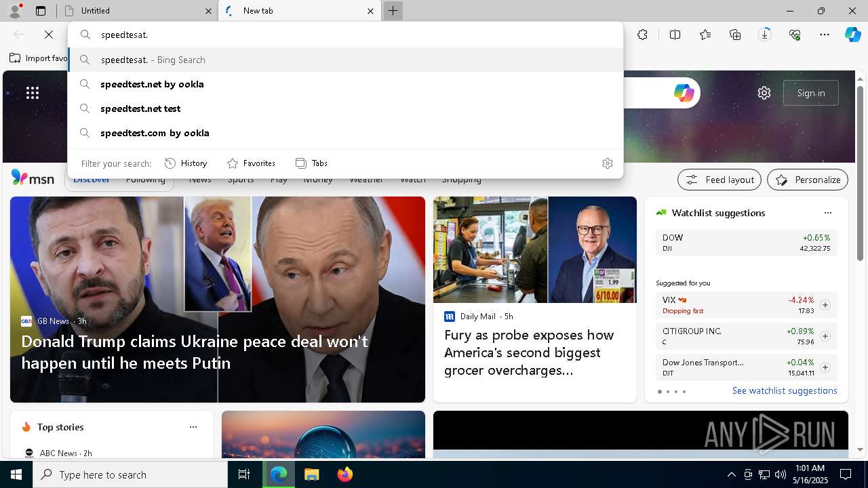Screen dimensions: 868x488
Task: Select suggestion 'speedtest.net by ookla'
Action: 345,84
